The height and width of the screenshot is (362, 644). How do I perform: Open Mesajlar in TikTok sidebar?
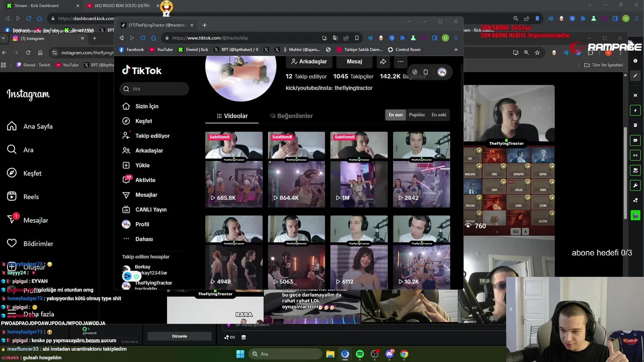140,195
